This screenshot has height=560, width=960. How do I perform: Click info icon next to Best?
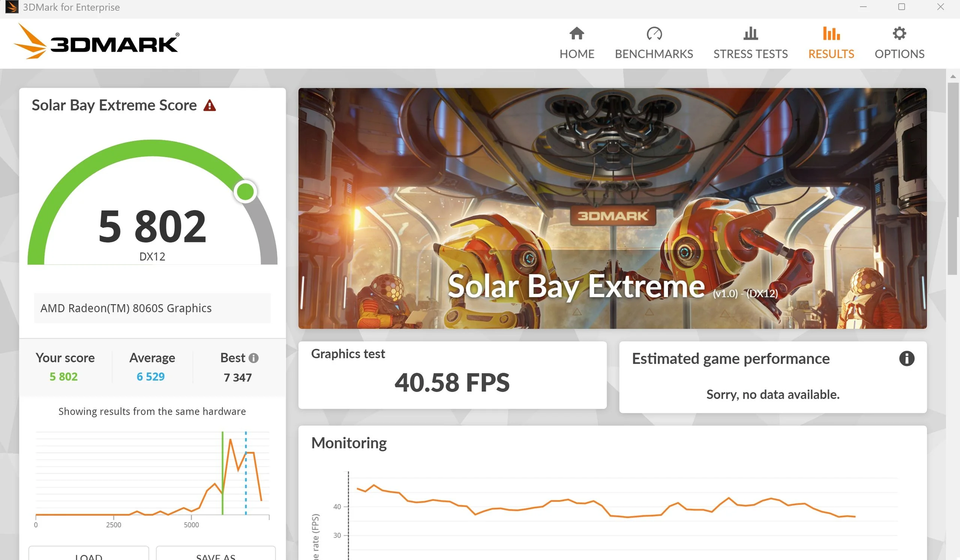pyautogui.click(x=253, y=358)
